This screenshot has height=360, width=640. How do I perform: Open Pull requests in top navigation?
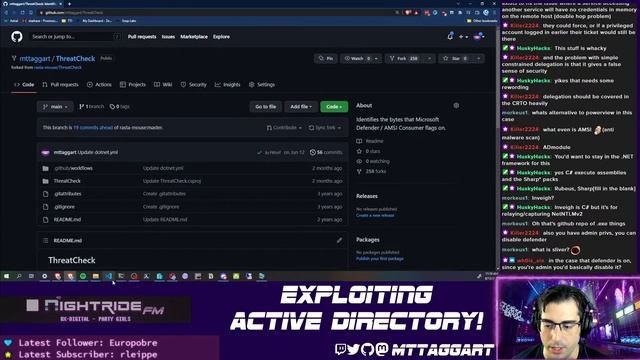[x=142, y=37]
